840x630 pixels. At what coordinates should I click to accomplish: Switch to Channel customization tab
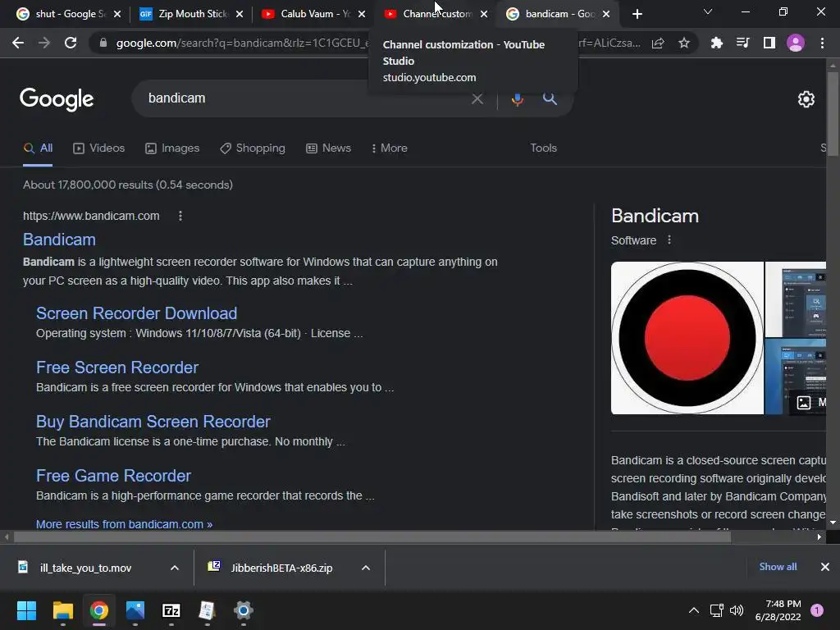(x=428, y=14)
